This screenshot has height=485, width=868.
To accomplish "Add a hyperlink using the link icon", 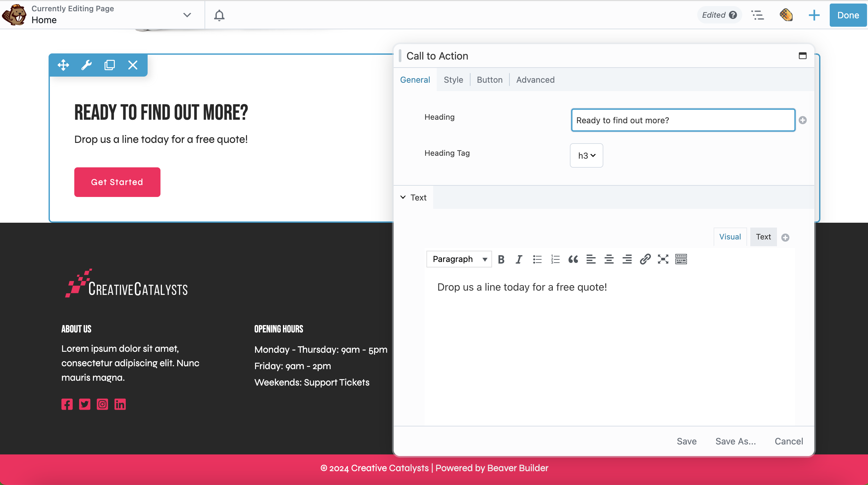I will click(x=644, y=259).
